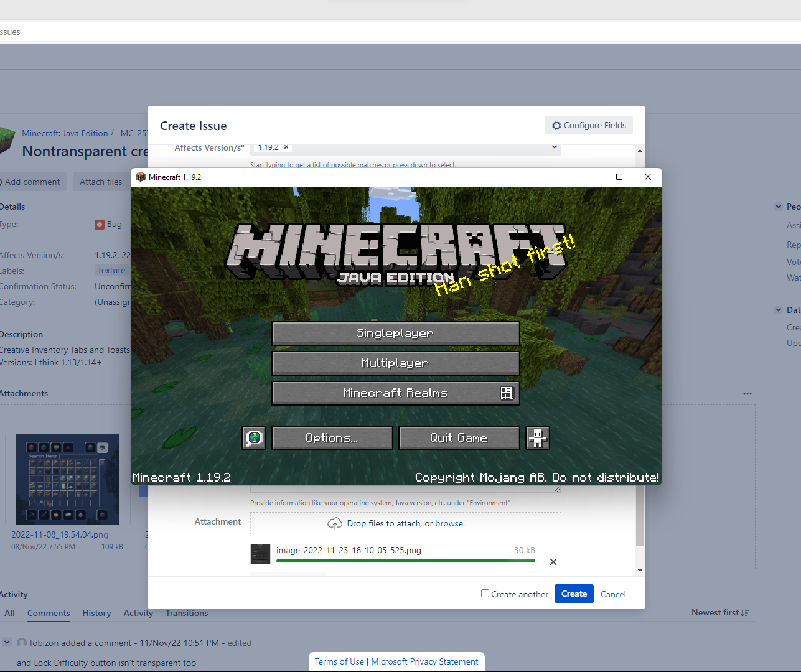Open Microsoft Privacy Statement link

(425, 661)
